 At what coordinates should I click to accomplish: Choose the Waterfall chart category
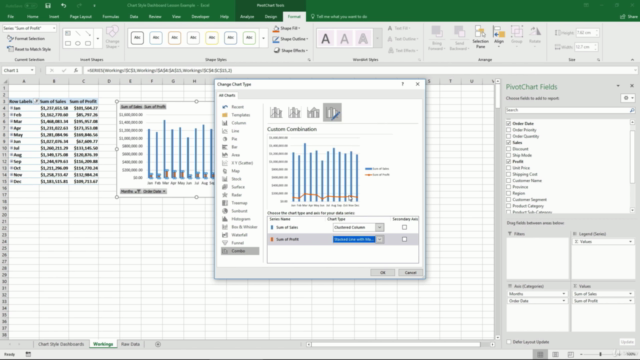[x=239, y=235]
